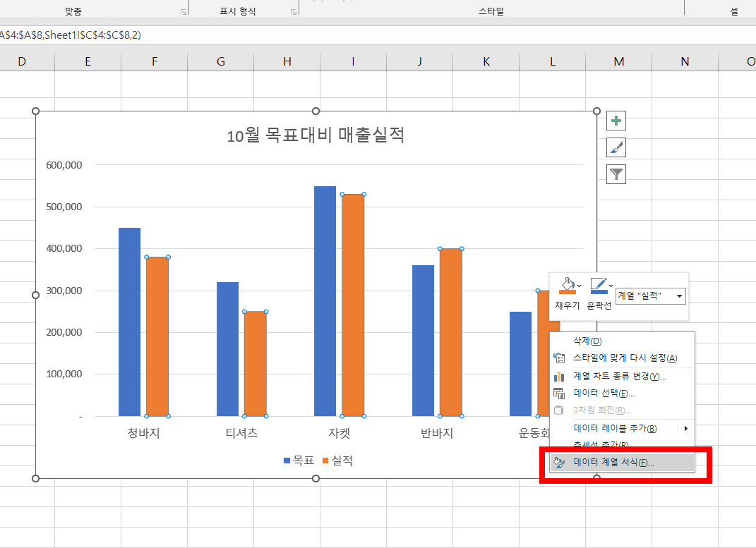Select column header I

(354, 61)
